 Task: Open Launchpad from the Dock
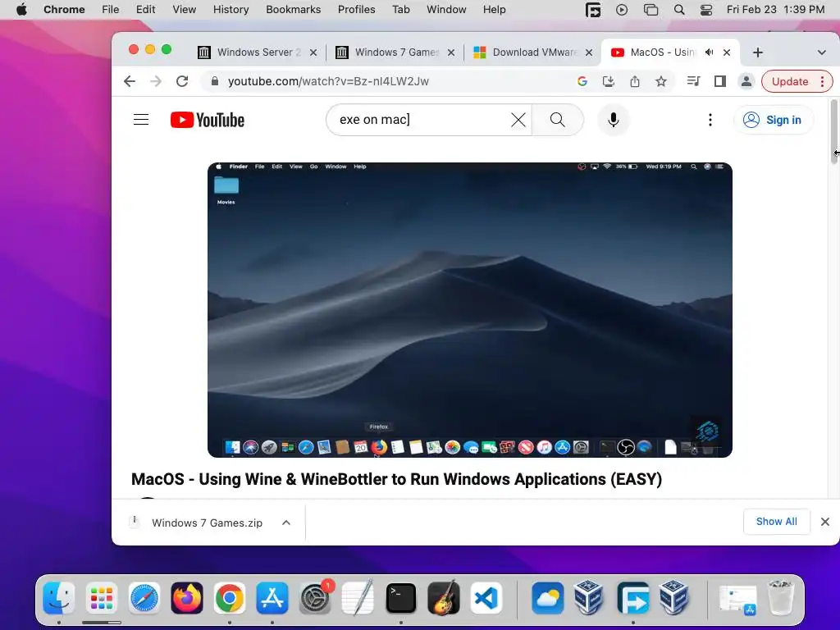point(101,598)
